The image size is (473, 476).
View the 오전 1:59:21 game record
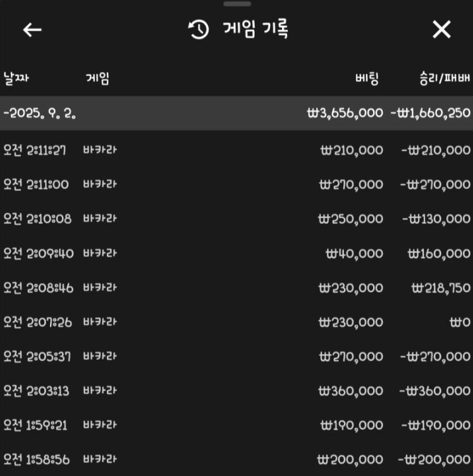click(236, 425)
